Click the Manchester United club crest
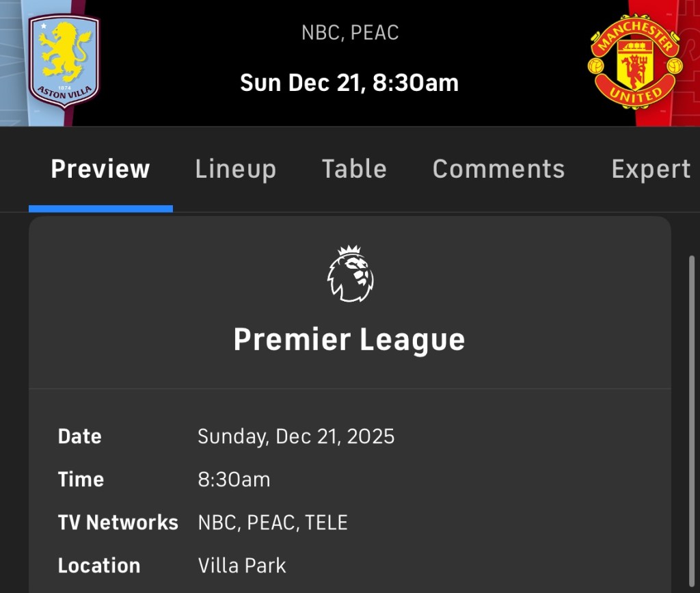 (x=634, y=61)
